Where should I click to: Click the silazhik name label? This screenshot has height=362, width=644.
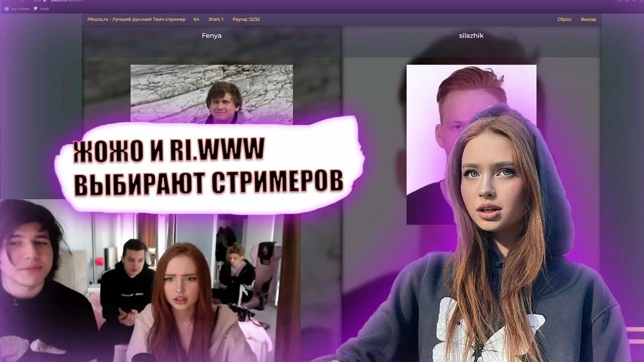point(471,36)
